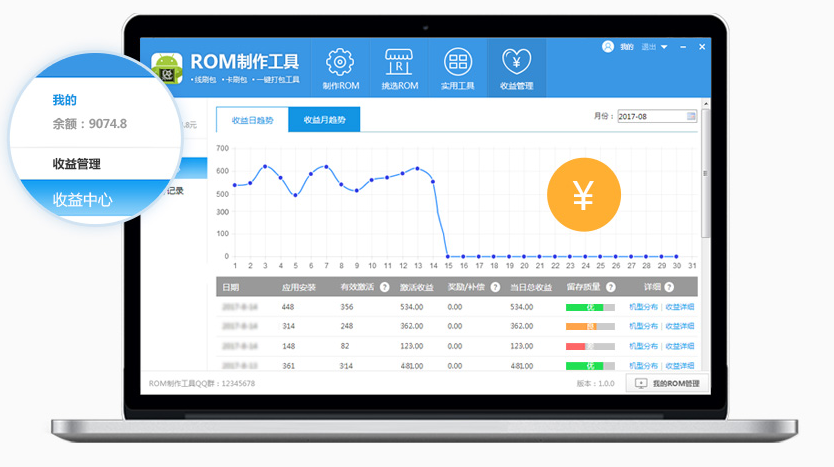Viewport: 834px width, 467px height.
Task: Switch to the 收益日趋势 tab
Action: point(252,119)
